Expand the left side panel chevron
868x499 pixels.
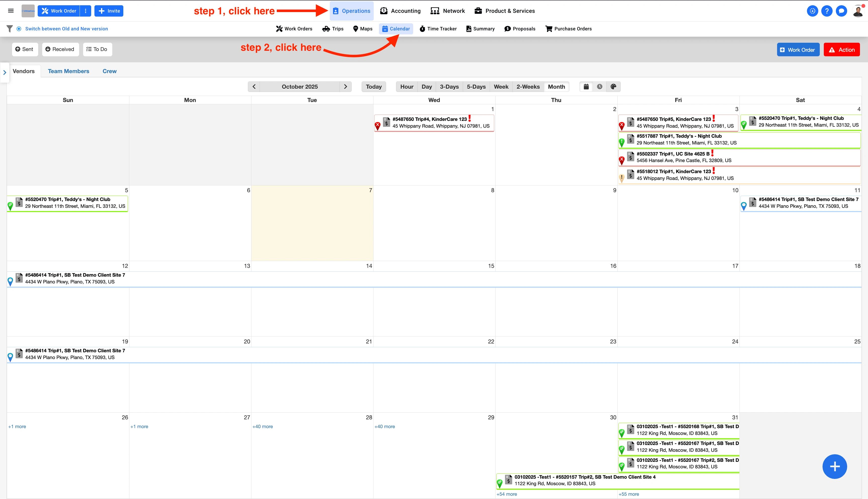pyautogui.click(x=5, y=72)
